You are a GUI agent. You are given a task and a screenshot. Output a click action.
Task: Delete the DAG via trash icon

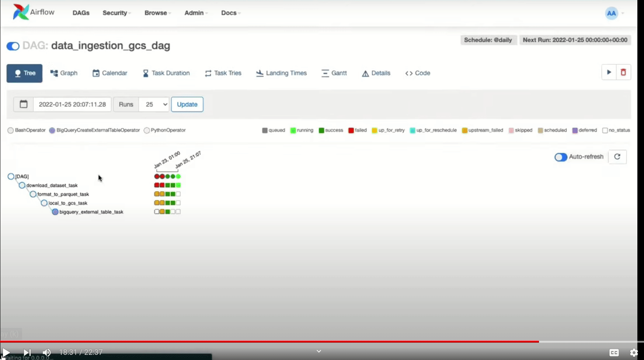point(623,73)
